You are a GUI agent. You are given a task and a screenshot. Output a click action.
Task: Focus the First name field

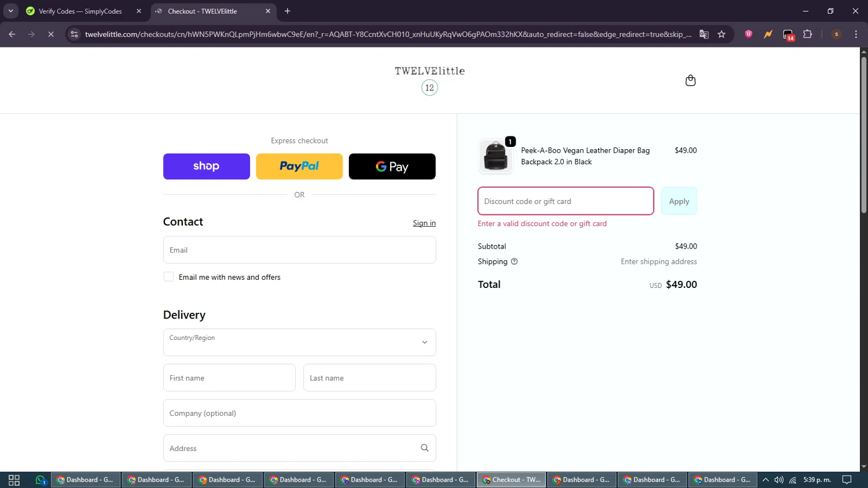[229, 378]
